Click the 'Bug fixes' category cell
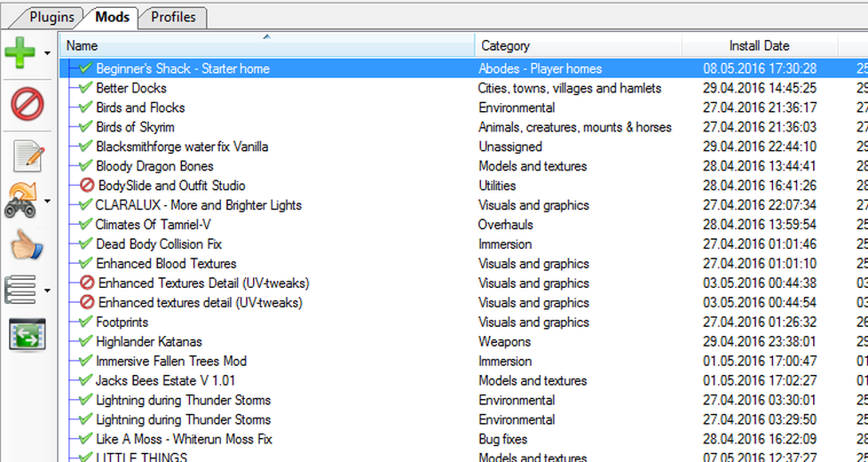The image size is (868, 462). click(x=502, y=439)
